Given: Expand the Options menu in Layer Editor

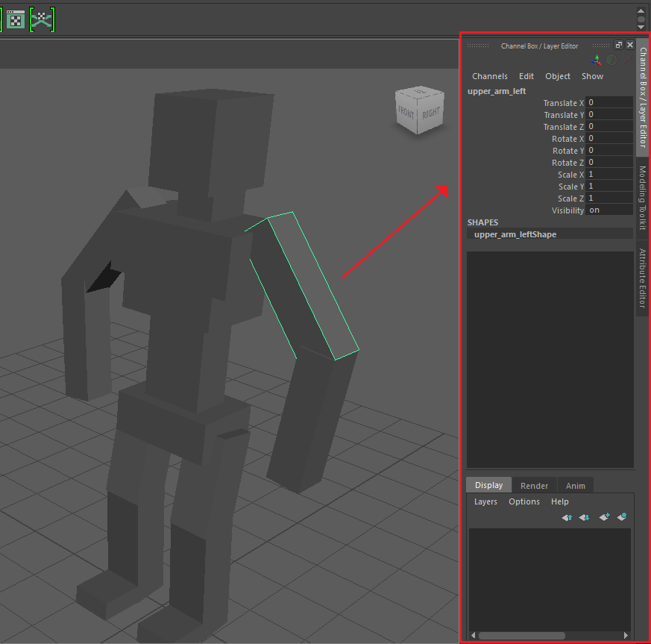Looking at the screenshot, I should pos(524,501).
